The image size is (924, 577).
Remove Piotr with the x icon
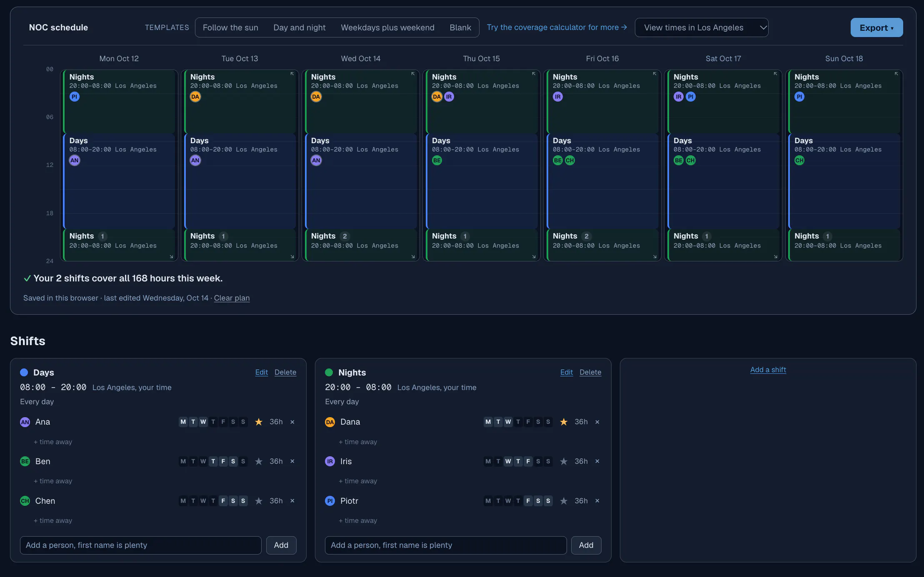[597, 501]
